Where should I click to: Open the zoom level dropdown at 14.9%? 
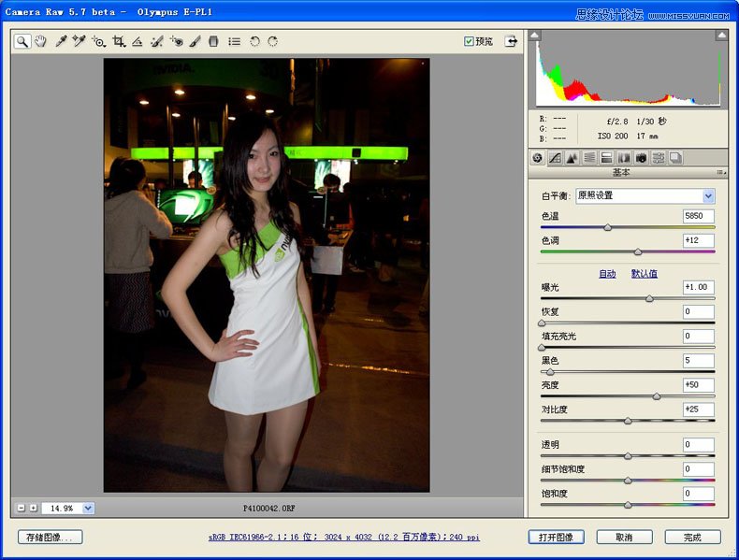click(88, 508)
